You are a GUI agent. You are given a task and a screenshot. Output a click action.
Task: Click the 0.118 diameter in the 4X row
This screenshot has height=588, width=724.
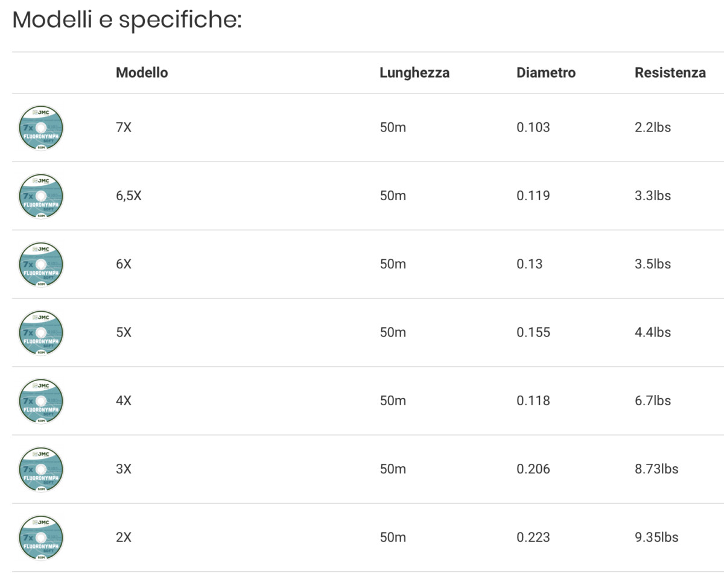(x=533, y=401)
